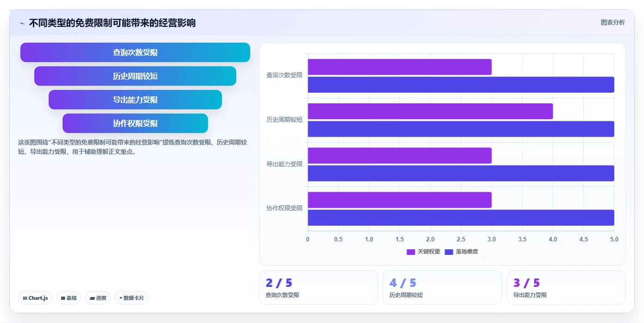Click the 5.0 x-axis tick label
644x323 pixels.
click(614, 239)
